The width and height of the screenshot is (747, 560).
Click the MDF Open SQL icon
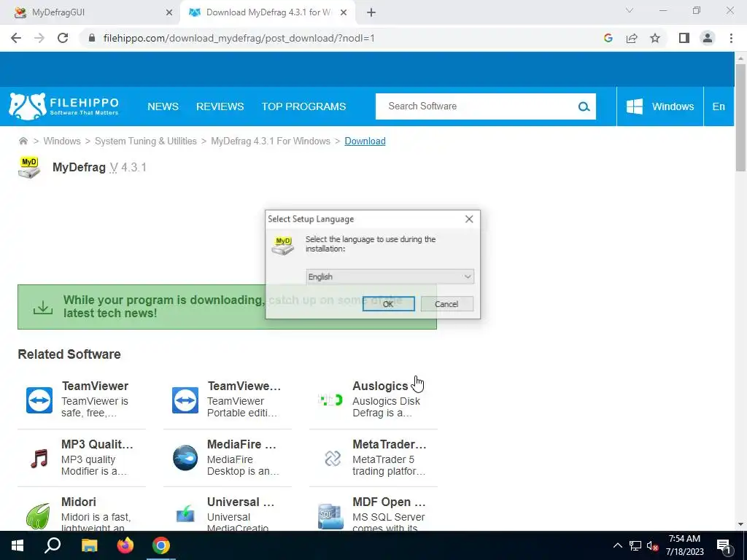click(330, 517)
